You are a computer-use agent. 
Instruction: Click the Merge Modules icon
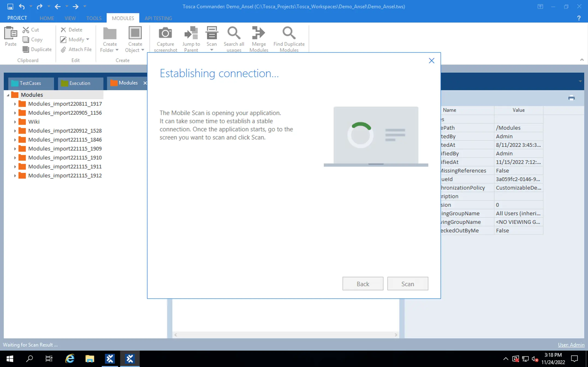(259, 33)
